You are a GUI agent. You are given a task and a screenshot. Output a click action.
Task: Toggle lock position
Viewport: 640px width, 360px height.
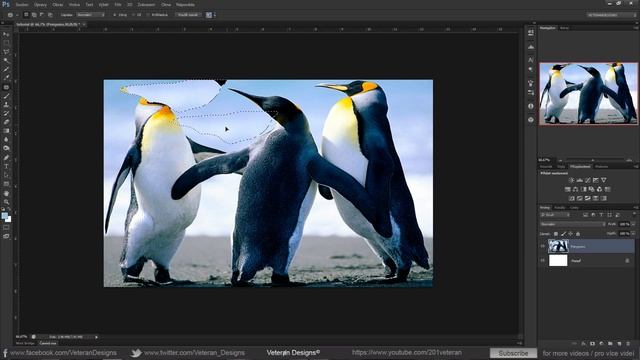click(x=571, y=234)
